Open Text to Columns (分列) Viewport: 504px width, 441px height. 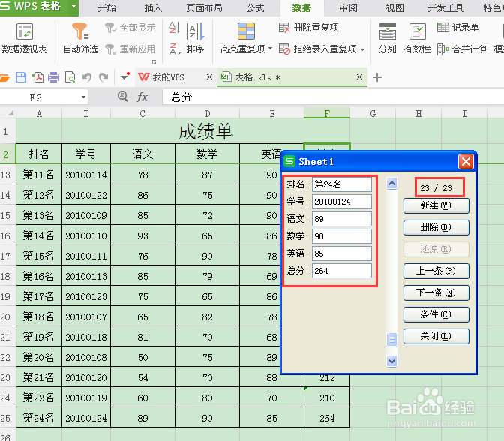pyautogui.click(x=387, y=38)
